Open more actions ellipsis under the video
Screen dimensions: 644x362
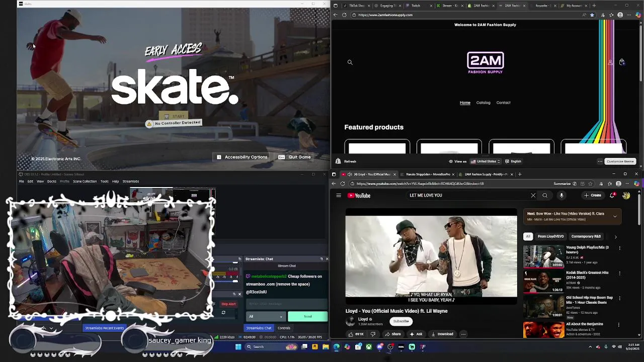[x=463, y=334]
